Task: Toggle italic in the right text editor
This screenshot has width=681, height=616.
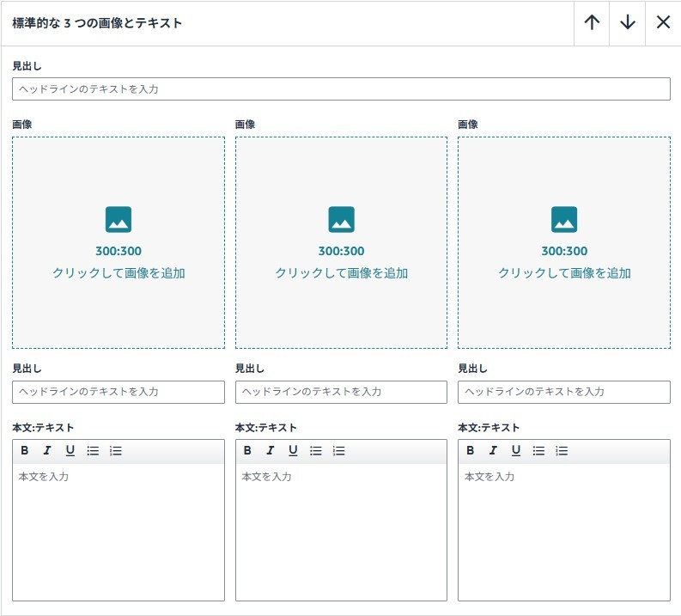Action: point(493,451)
